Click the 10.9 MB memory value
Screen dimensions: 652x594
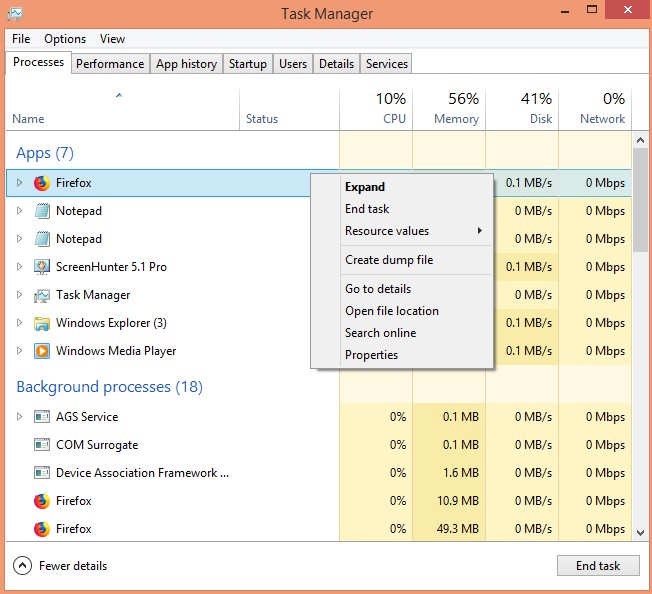pyautogui.click(x=458, y=501)
